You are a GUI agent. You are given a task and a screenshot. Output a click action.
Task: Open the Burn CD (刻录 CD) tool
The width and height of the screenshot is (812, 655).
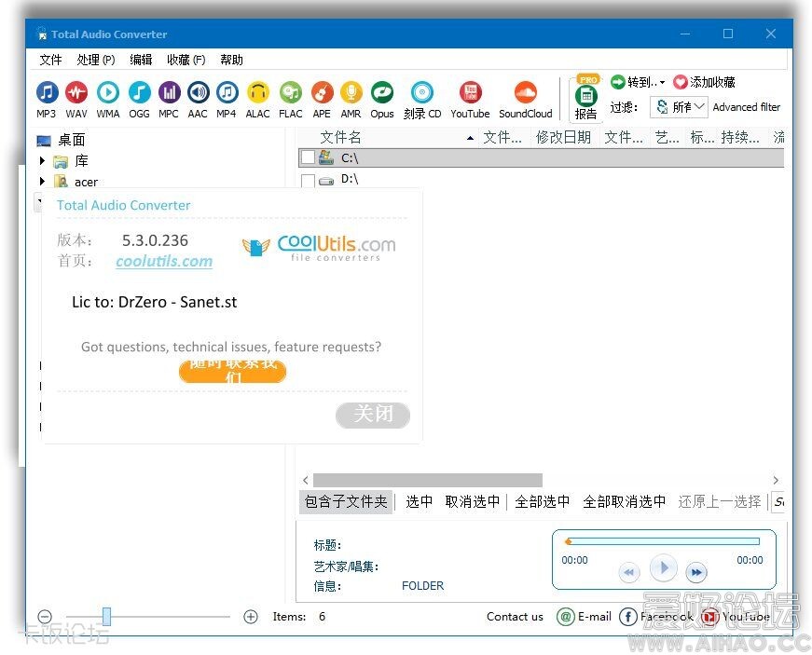(x=422, y=100)
